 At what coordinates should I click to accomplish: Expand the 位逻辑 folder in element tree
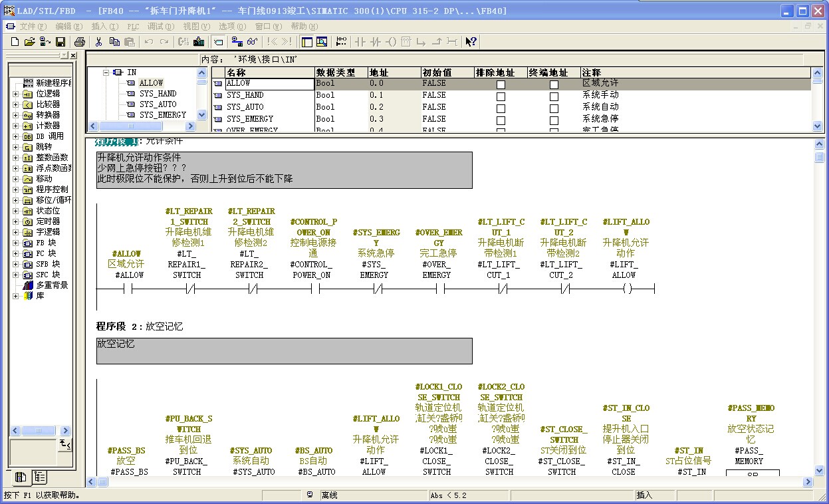click(x=16, y=94)
